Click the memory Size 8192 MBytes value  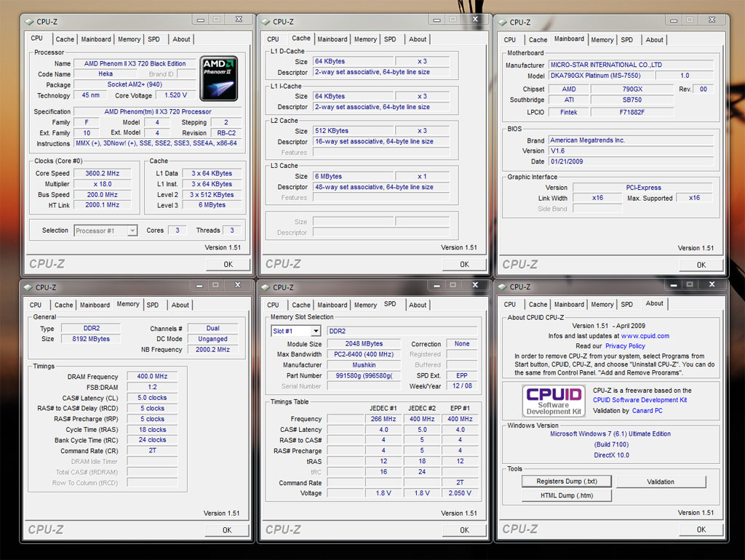[x=91, y=339]
